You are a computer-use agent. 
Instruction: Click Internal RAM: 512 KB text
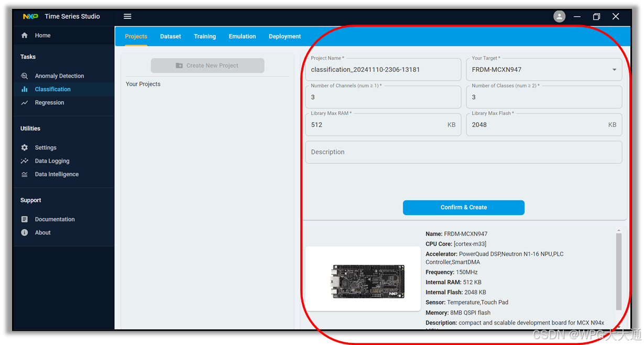[453, 282]
